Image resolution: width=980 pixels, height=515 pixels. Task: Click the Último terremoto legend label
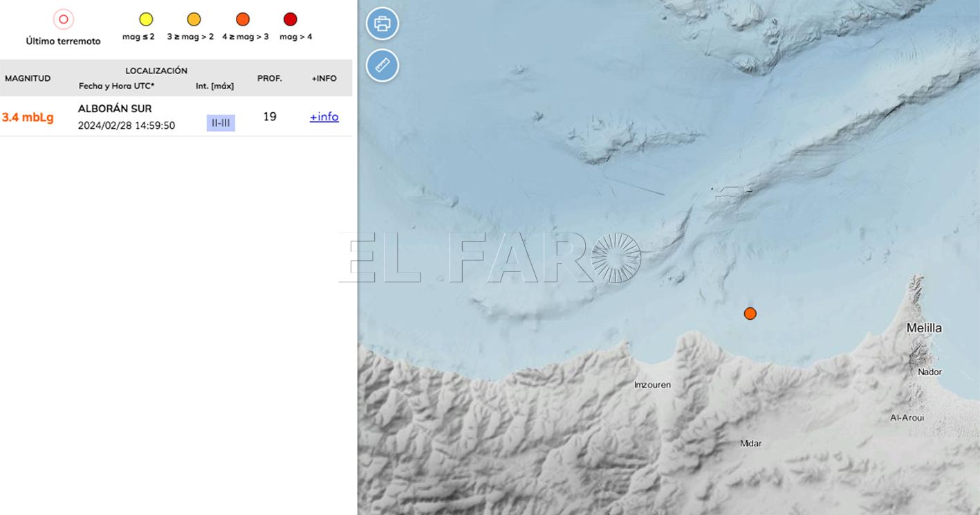(x=64, y=42)
